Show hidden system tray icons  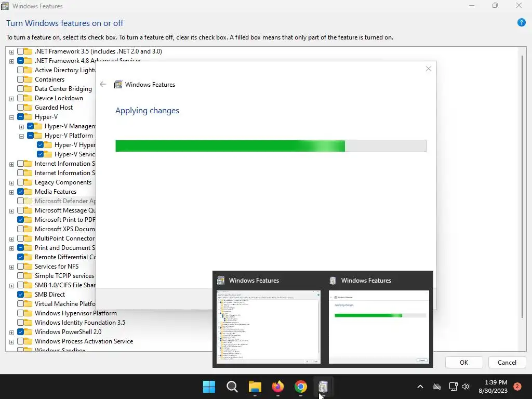click(x=420, y=387)
